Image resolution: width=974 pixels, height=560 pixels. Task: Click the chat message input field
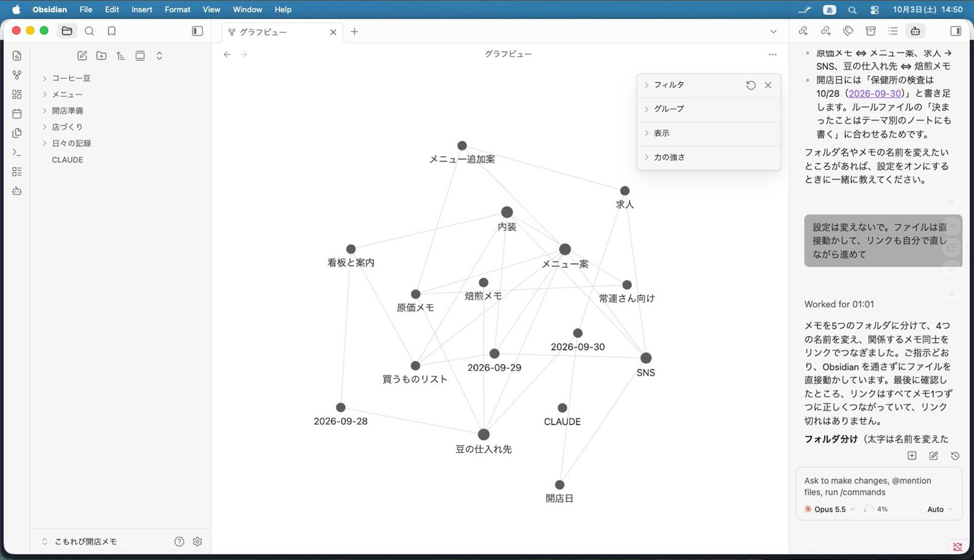pos(878,486)
